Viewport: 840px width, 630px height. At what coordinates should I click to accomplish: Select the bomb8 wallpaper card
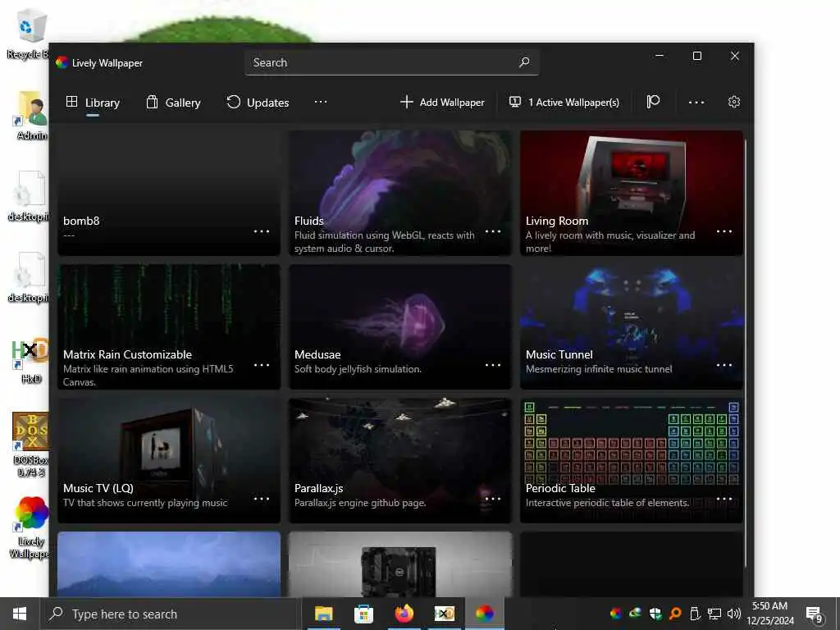(169, 193)
